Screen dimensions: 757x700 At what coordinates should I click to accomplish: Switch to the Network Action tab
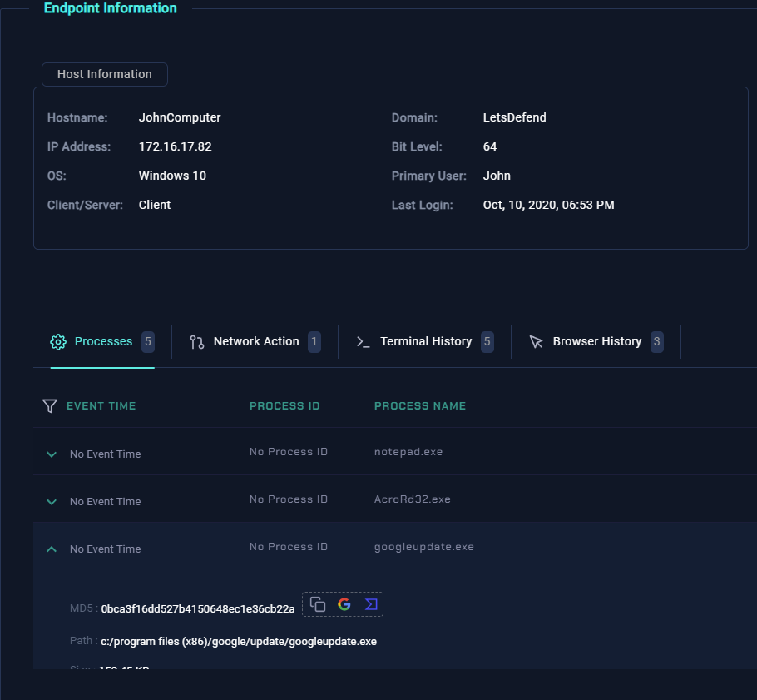(x=255, y=341)
